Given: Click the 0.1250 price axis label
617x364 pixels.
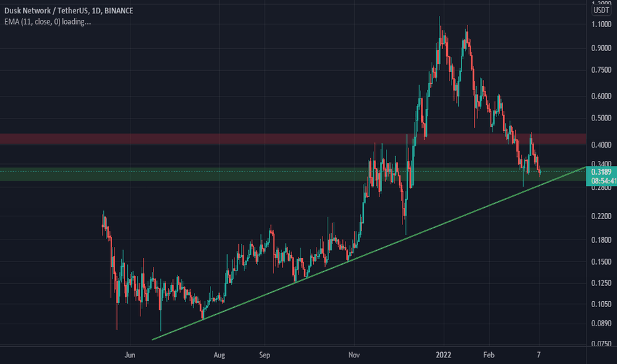Looking at the screenshot, I should pyautogui.click(x=601, y=283).
